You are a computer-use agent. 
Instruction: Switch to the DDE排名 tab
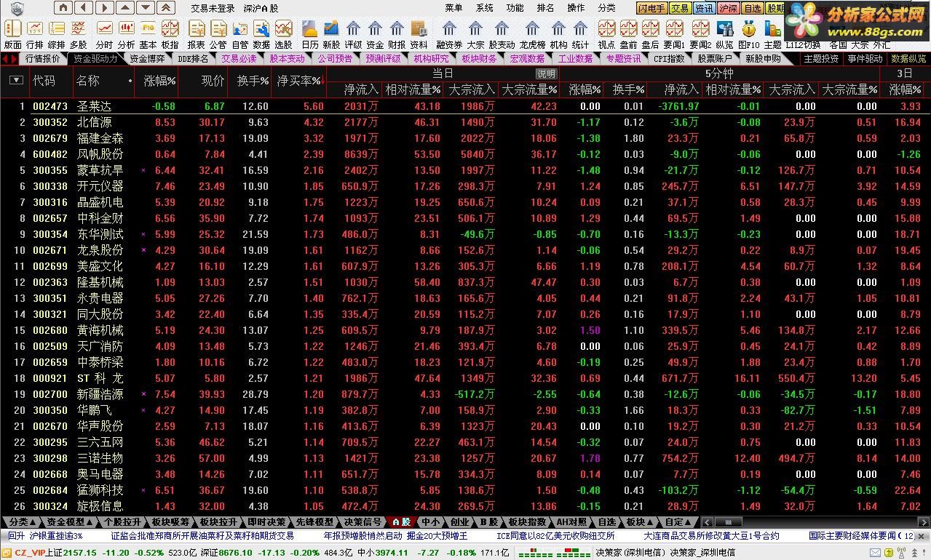point(193,59)
